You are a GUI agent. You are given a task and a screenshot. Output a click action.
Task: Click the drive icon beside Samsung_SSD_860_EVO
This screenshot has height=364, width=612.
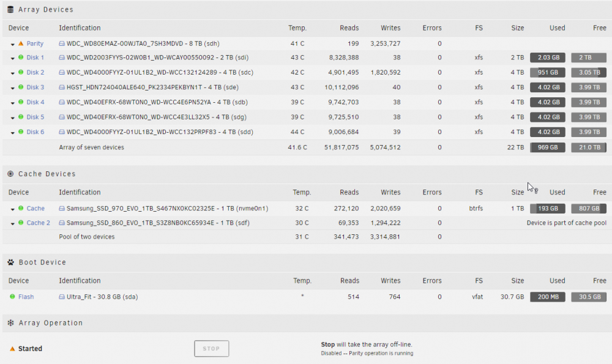click(62, 223)
